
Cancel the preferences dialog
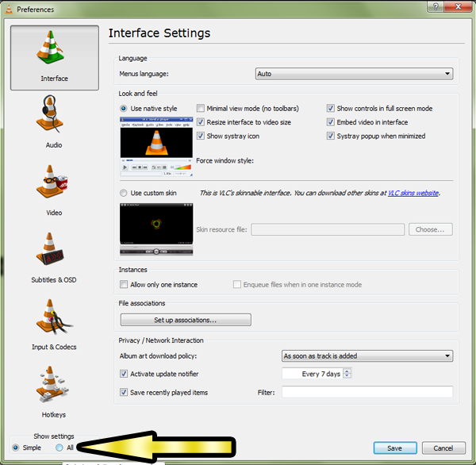click(443, 448)
